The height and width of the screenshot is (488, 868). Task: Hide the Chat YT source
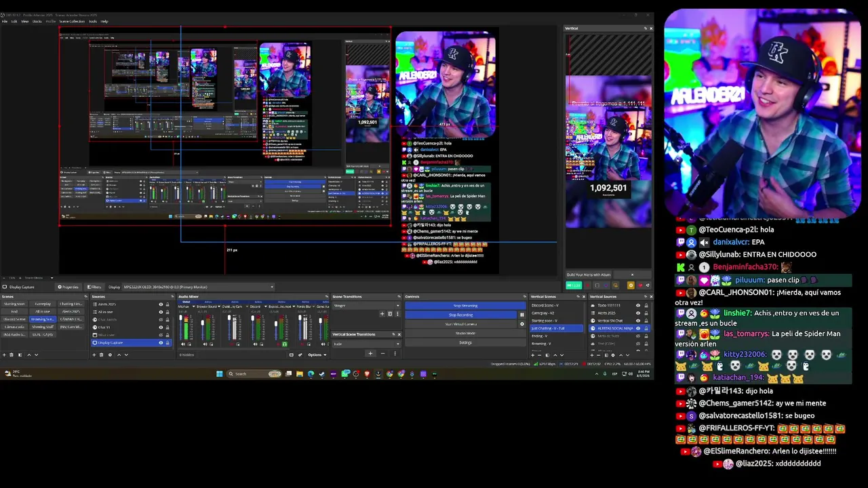(x=161, y=327)
